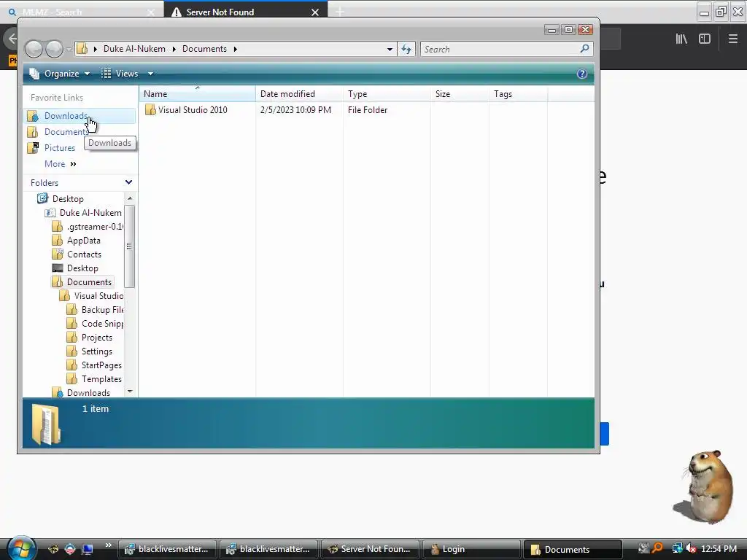Close the Server Not Found tab
This screenshot has width=747, height=560.
click(315, 12)
